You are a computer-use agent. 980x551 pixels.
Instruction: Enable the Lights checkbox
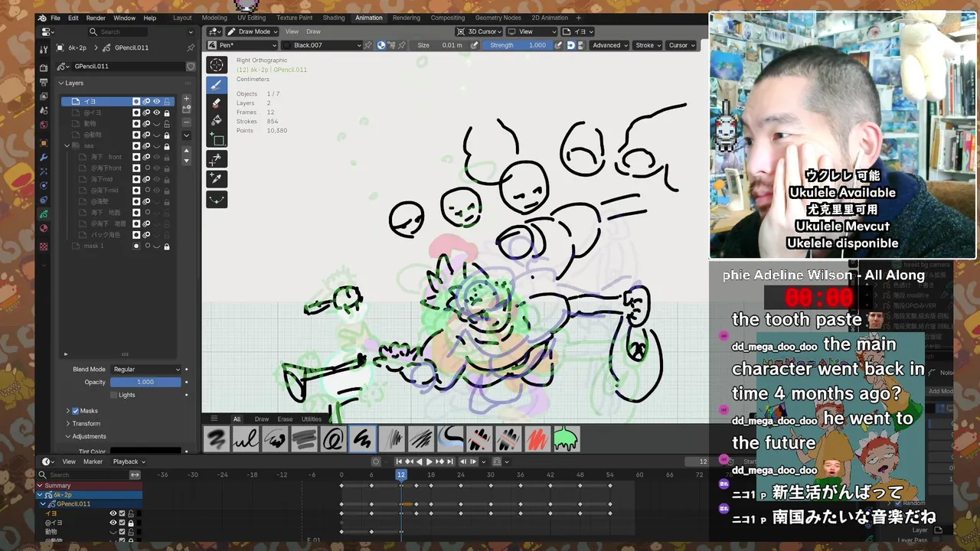(114, 395)
